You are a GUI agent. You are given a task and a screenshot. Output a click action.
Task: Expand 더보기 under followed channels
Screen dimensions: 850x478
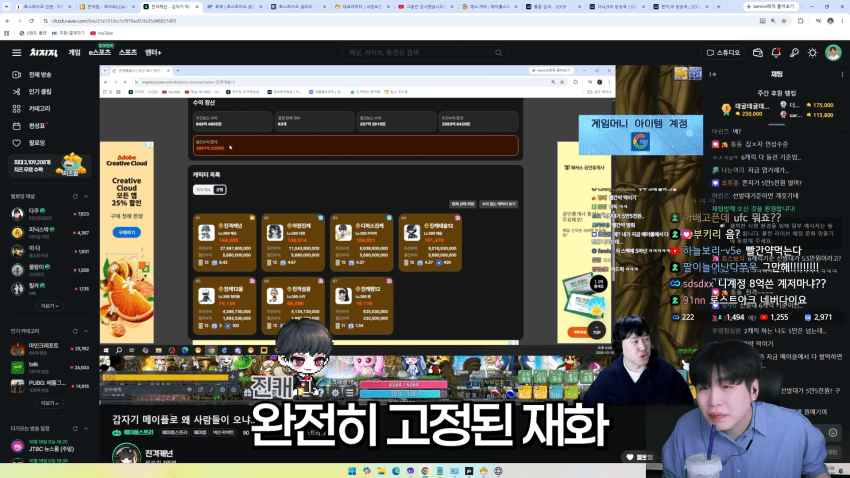coord(49,306)
